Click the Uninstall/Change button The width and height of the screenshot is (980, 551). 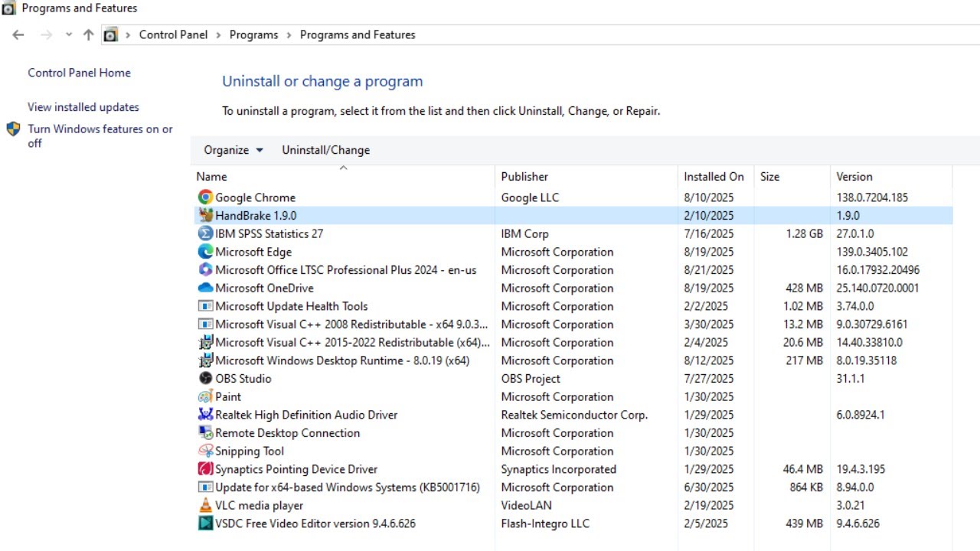point(325,150)
